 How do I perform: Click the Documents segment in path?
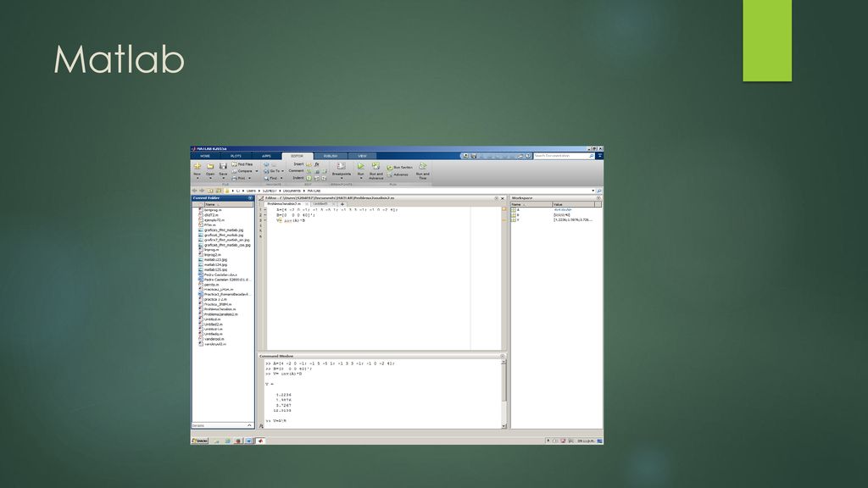tap(292, 191)
